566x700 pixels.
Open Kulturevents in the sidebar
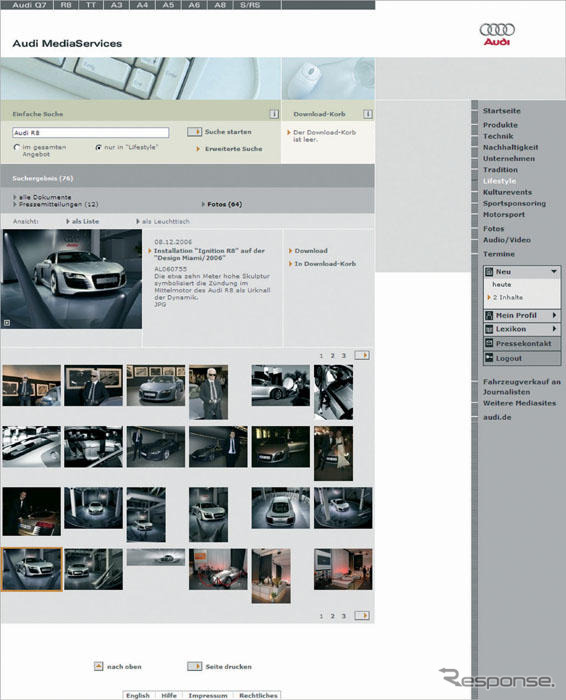507,192
